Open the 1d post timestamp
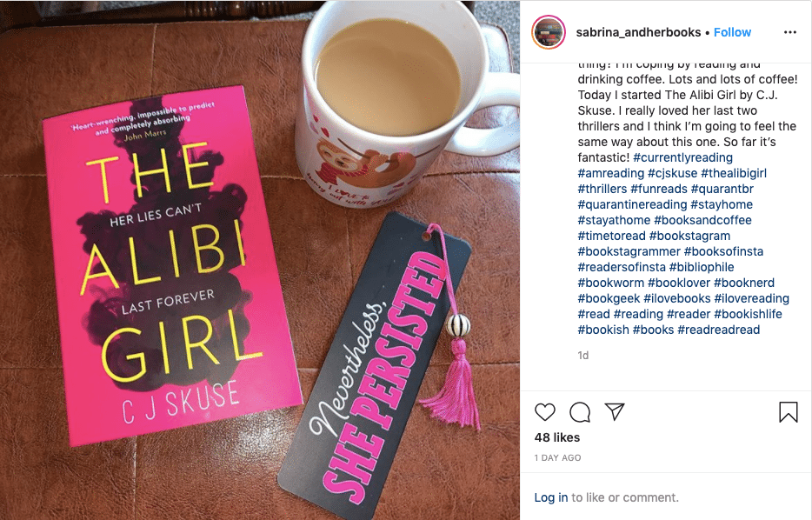Image resolution: width=812 pixels, height=520 pixels. (583, 356)
